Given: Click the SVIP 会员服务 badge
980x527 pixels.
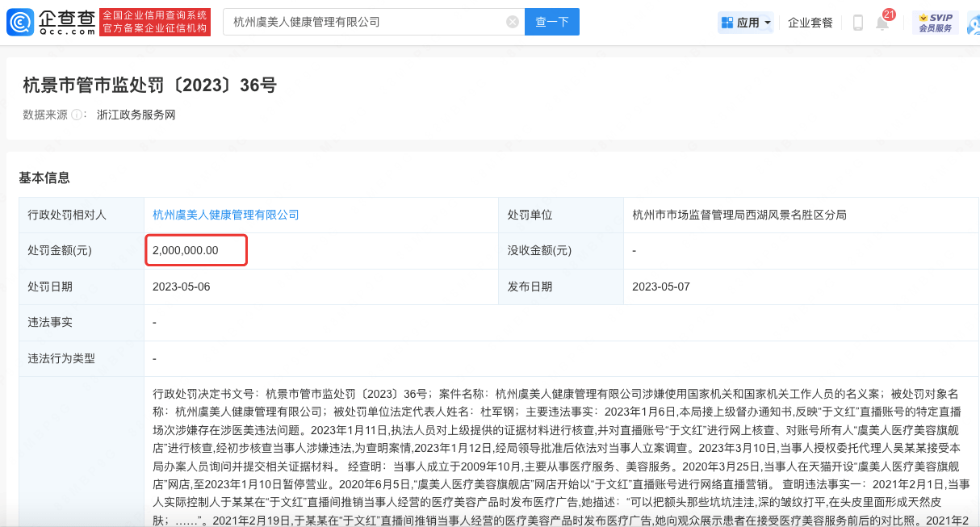Looking at the screenshot, I should pyautogui.click(x=935, y=23).
